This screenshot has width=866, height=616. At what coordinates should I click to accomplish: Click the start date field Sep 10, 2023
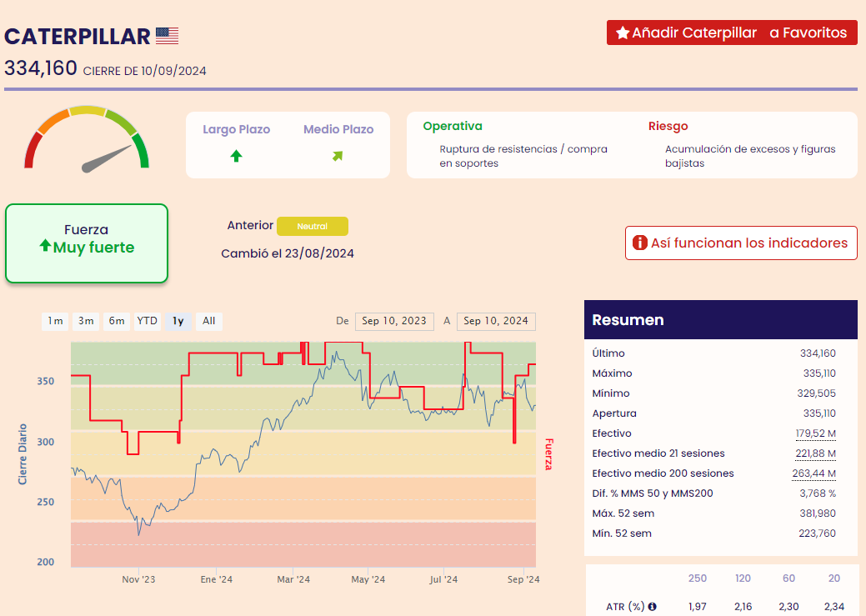click(x=394, y=321)
